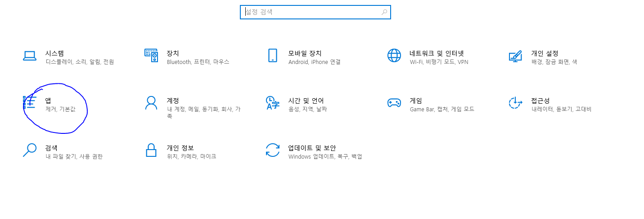The width and height of the screenshot is (644, 219).
Task: Open the 시스템 laptop icon
Action: (30, 56)
